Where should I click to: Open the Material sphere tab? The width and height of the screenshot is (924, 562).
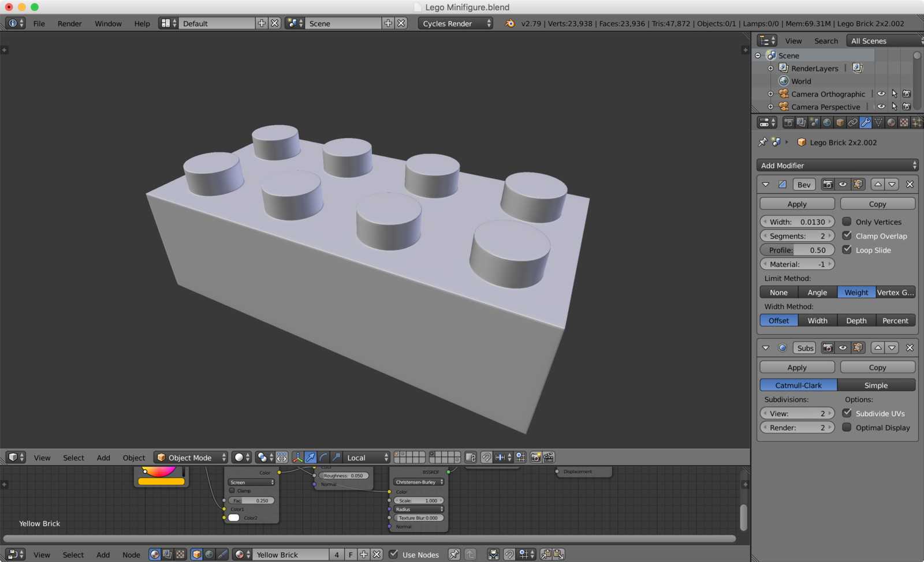(891, 122)
